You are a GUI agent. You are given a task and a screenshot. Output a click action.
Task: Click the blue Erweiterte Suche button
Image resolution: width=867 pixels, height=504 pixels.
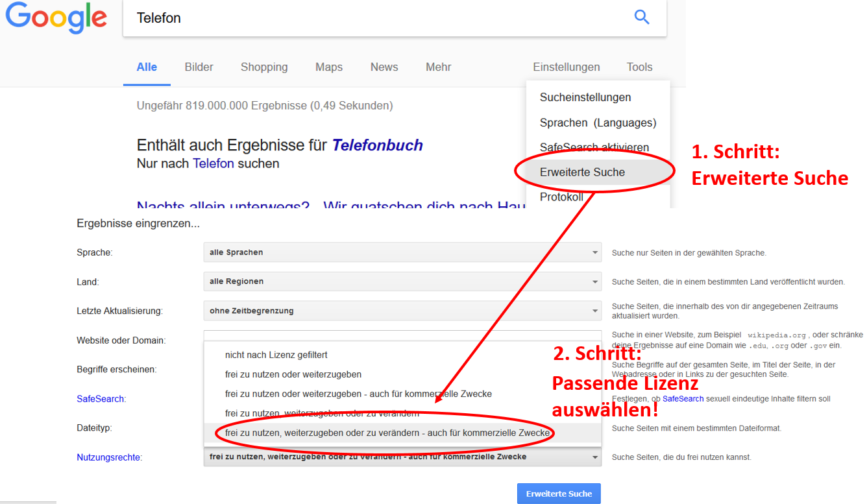[x=559, y=494]
